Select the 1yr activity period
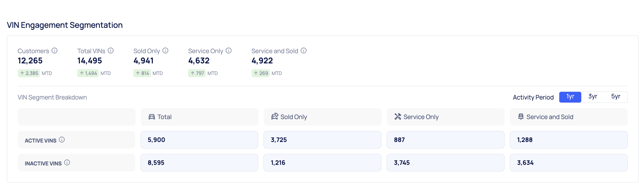The image size is (644, 188). pyautogui.click(x=570, y=97)
